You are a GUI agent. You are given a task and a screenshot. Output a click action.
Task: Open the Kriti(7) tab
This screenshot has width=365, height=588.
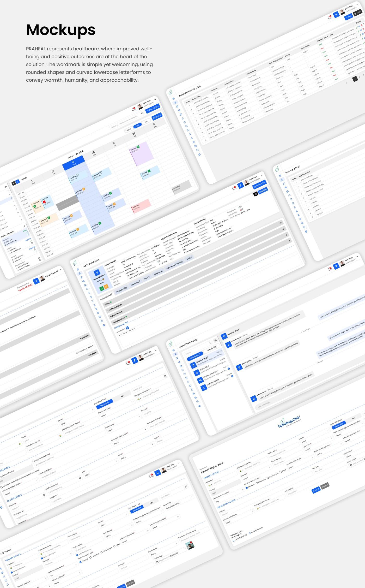[189, 258]
